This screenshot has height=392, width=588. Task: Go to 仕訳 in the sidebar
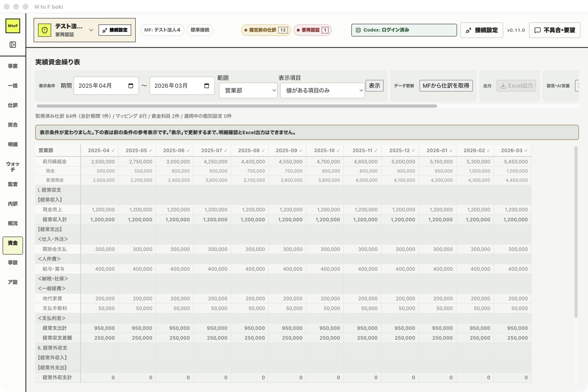[x=13, y=105]
